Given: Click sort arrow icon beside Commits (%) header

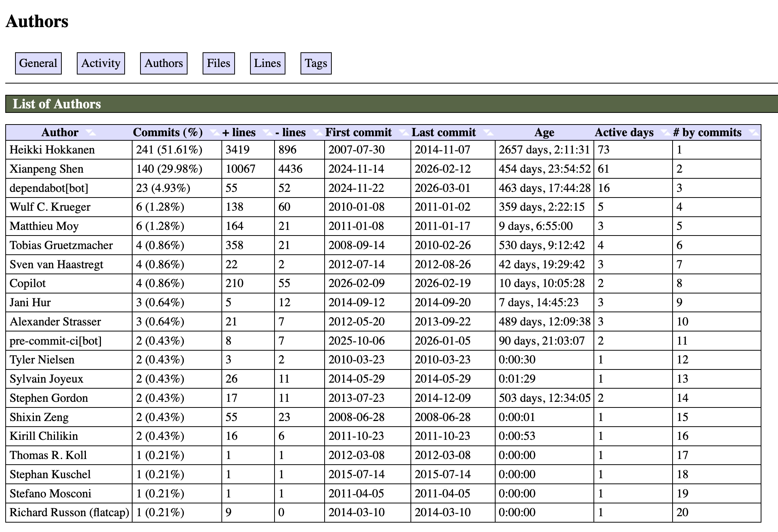Looking at the screenshot, I should coord(214,132).
